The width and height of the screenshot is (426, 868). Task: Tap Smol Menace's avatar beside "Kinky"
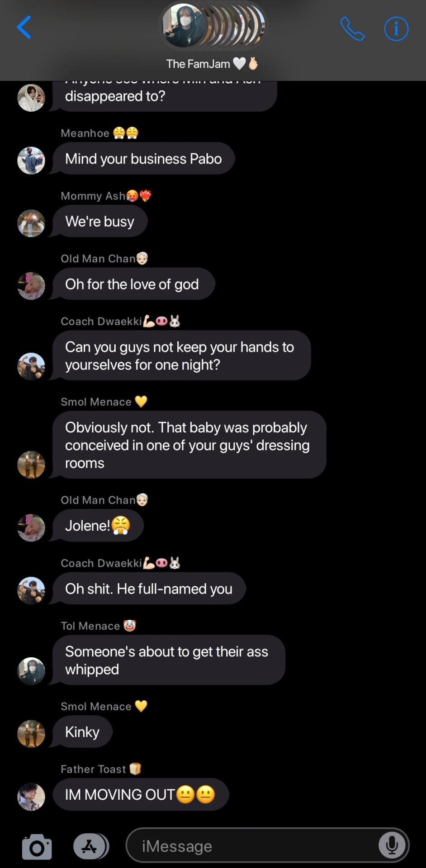click(31, 734)
